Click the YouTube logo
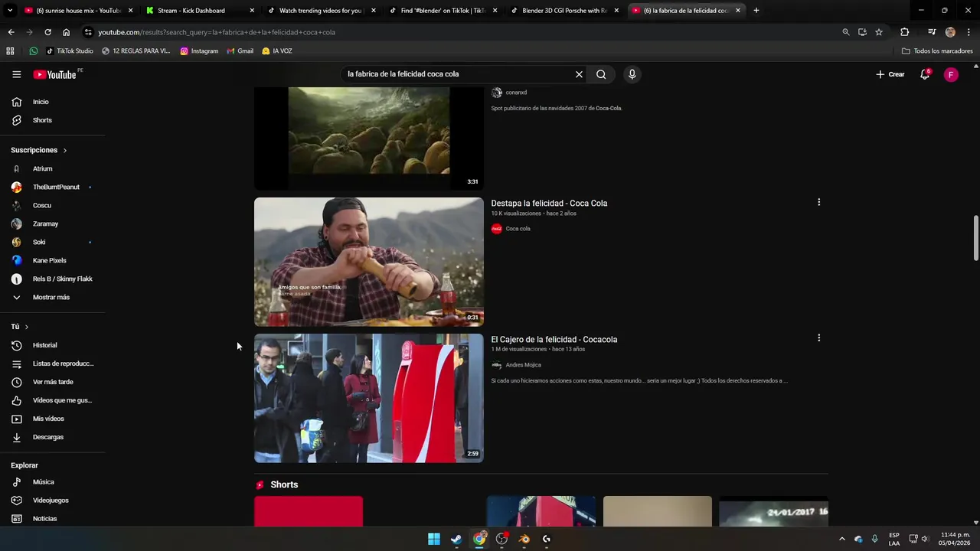 click(x=54, y=74)
